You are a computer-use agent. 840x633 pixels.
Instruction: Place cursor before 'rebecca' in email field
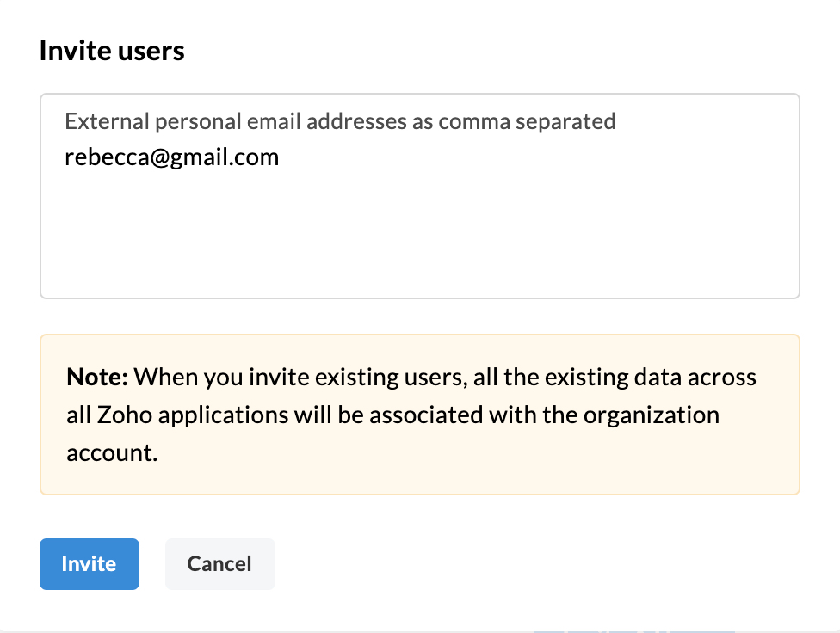tap(65, 157)
